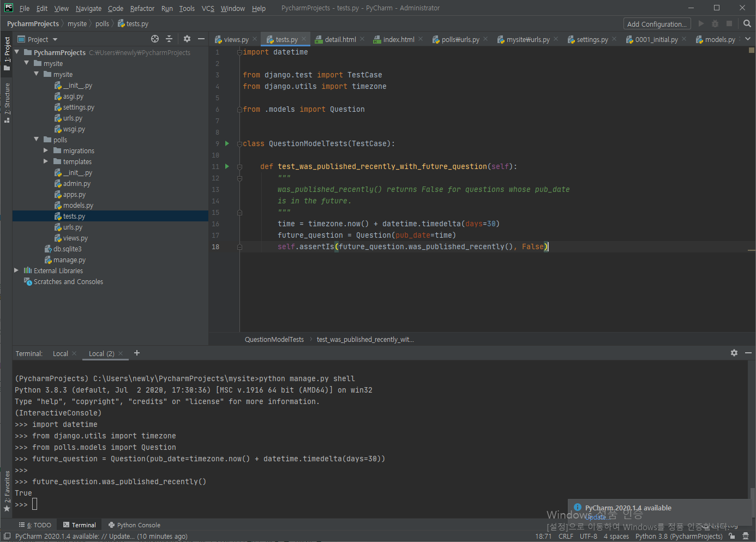Open Terminal settings gear icon
This screenshot has width=756, height=542.
click(x=734, y=353)
